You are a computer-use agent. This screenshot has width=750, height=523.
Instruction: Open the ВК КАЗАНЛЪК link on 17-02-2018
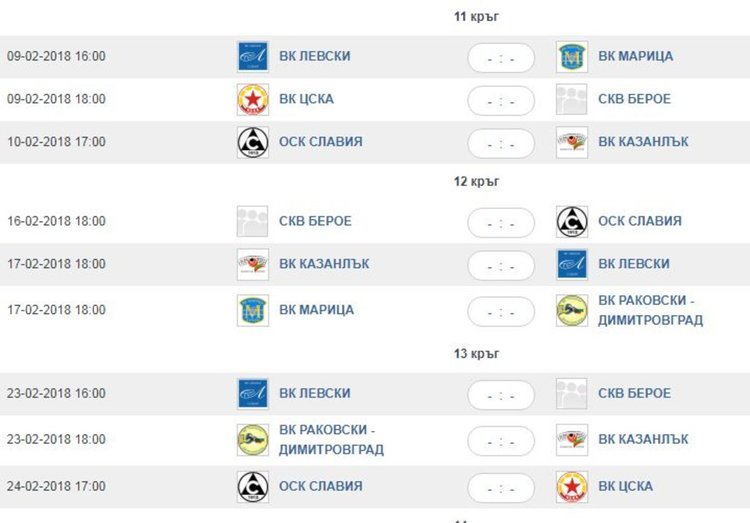coord(324,264)
